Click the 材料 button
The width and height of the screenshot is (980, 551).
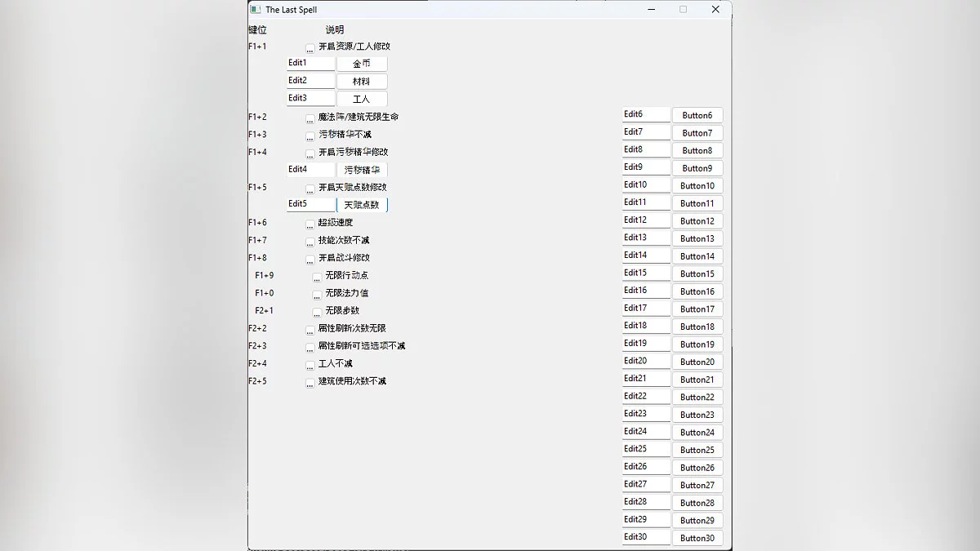(362, 82)
